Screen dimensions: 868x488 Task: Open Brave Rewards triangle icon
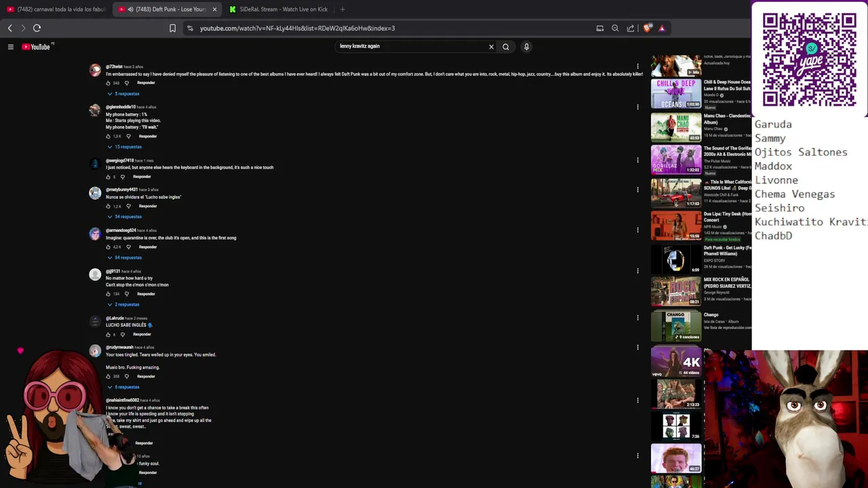point(662,28)
